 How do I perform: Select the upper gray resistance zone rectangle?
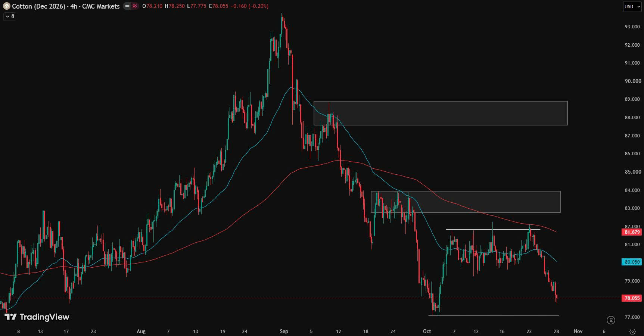click(441, 113)
